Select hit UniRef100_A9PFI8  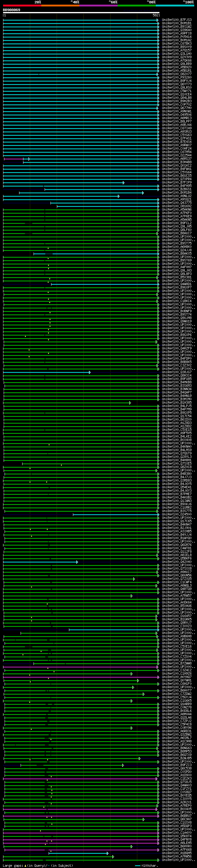pyautogui.click(x=177, y=33)
